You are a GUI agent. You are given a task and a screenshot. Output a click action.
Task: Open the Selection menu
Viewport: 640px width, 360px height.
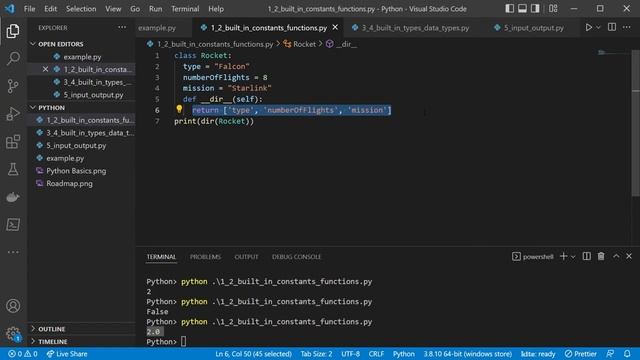[81, 9]
